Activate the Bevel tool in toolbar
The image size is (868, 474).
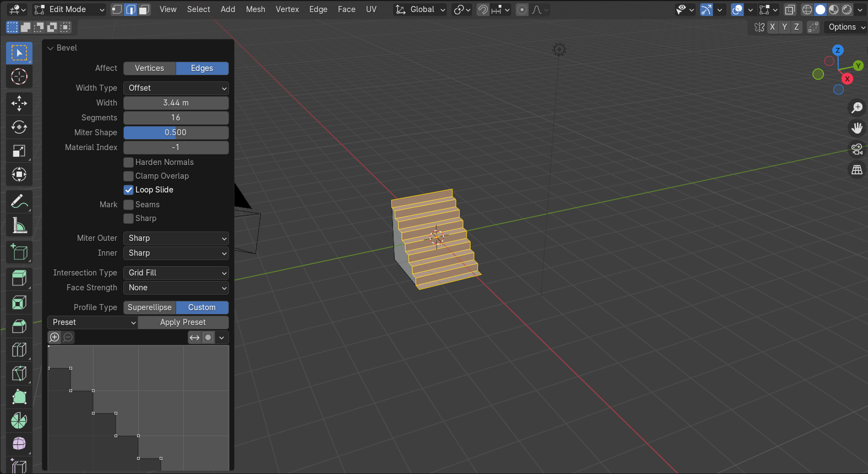(x=19, y=326)
